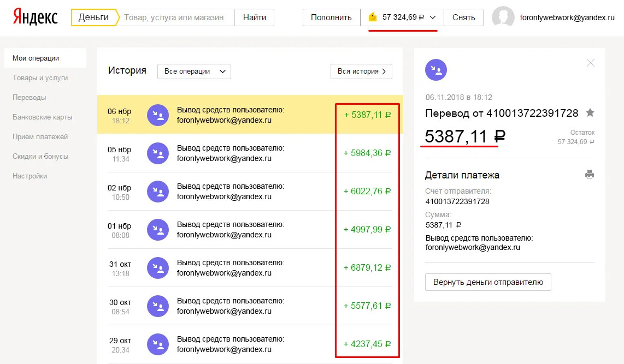Open Скидки и бонусы section
This screenshot has height=364, width=624.
tap(40, 156)
